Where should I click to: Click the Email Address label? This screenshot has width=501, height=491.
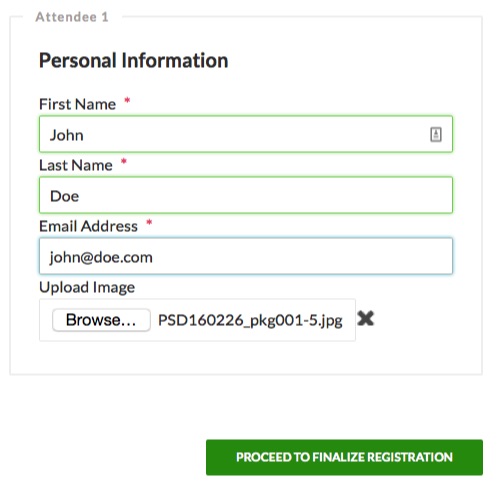(88, 226)
